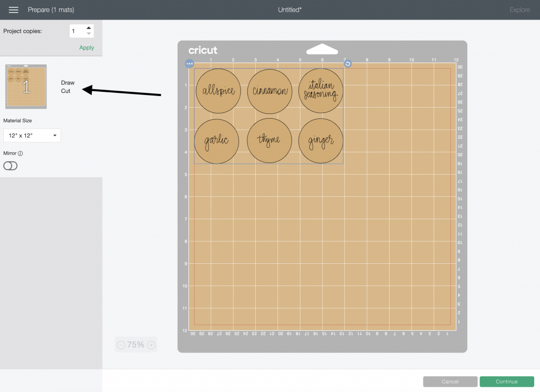Click the Draw operation label
This screenshot has width=540, height=392.
click(x=67, y=83)
